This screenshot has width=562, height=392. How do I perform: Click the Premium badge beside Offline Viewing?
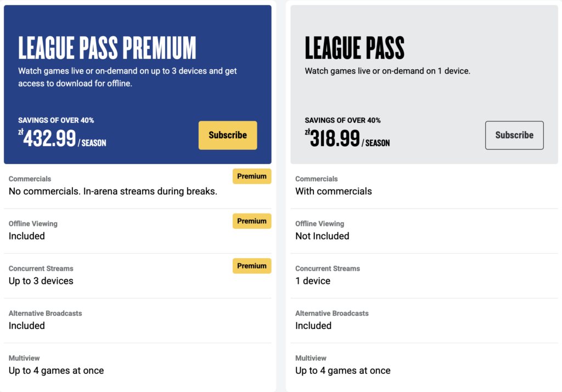[252, 221]
